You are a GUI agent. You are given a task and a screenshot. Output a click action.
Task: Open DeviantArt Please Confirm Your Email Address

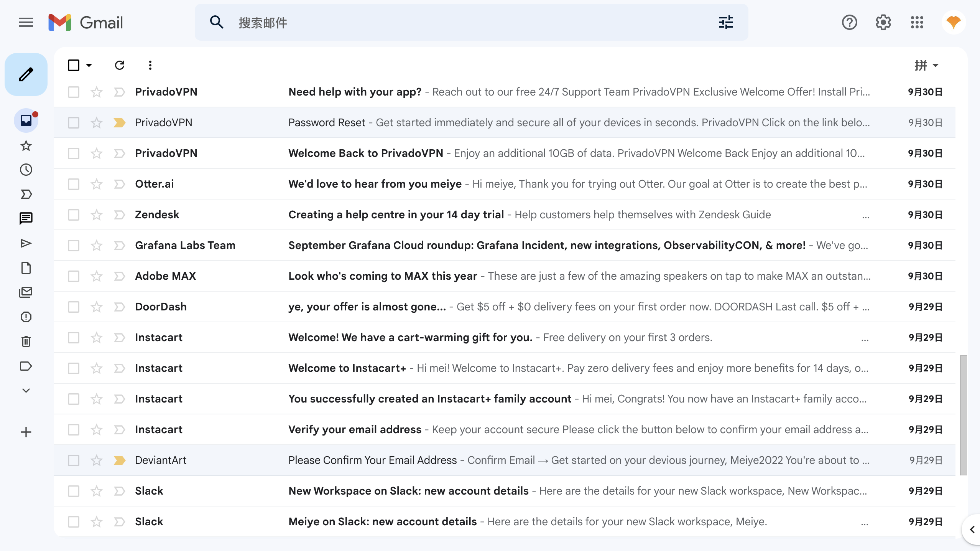(505, 460)
